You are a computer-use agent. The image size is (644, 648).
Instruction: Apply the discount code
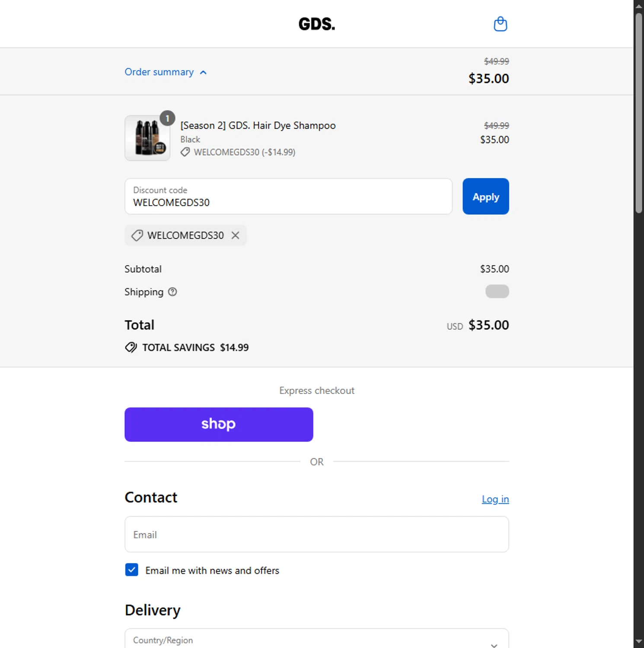[486, 197]
